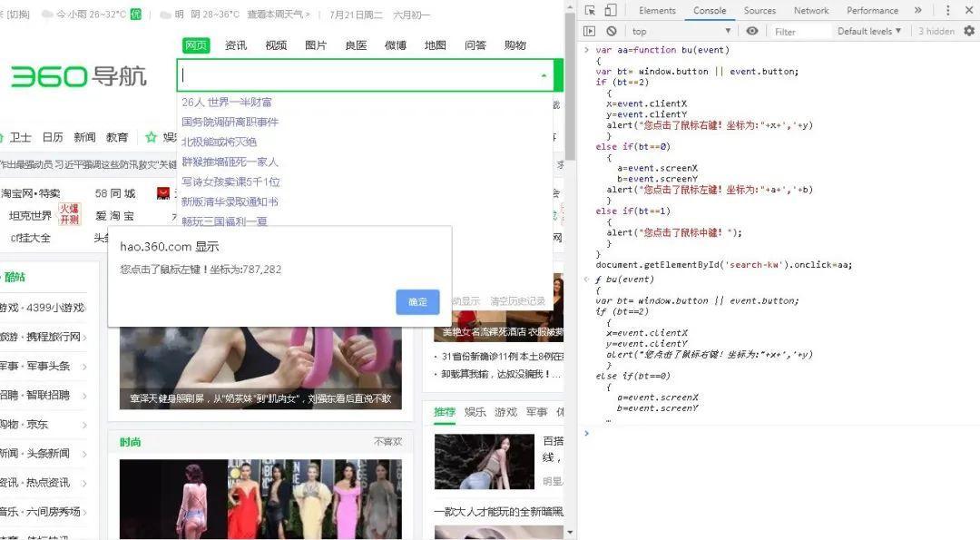Open the 新闻 top nav link
The height and width of the screenshot is (540, 980).
pos(84,137)
